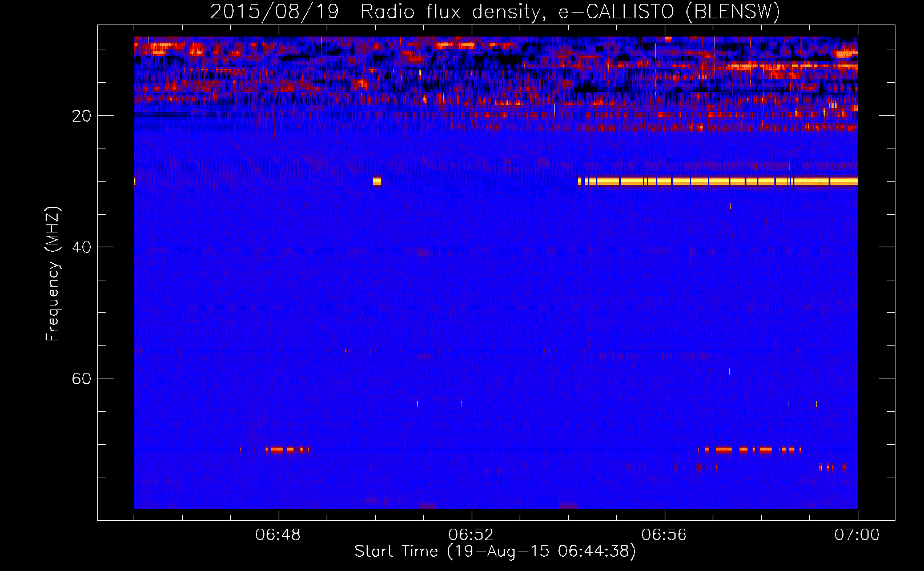Click the 06:56 time tick label
This screenshot has width=924, height=571.
click(664, 535)
